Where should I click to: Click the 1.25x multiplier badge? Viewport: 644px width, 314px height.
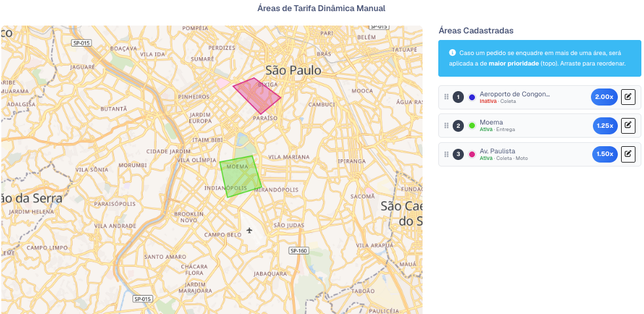(605, 126)
